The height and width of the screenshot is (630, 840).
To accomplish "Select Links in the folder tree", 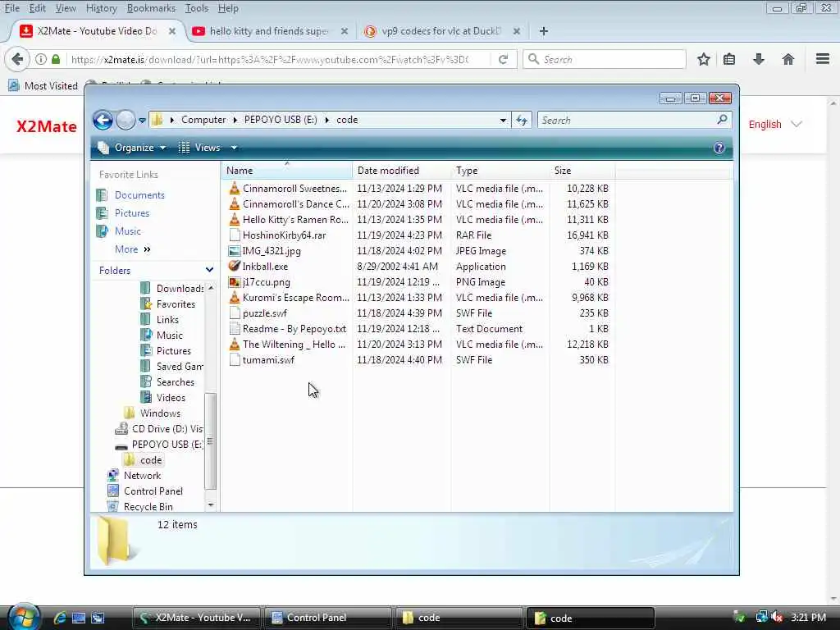I will point(160,319).
